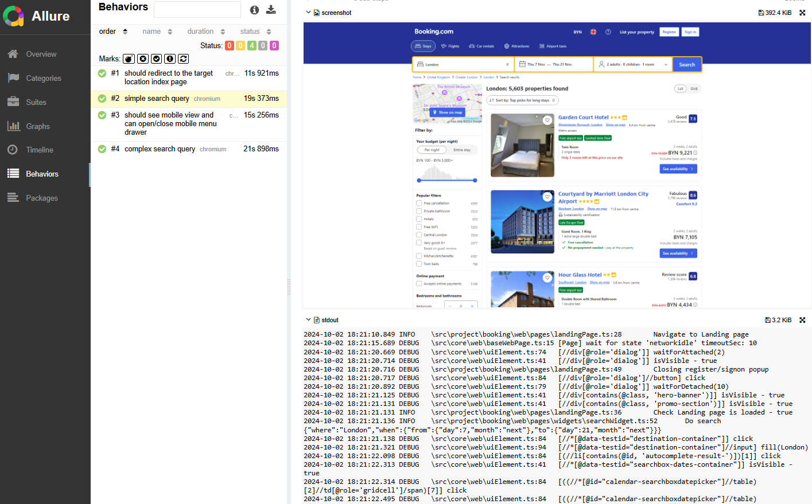Expand stdout attachment to fullscreen

802,320
